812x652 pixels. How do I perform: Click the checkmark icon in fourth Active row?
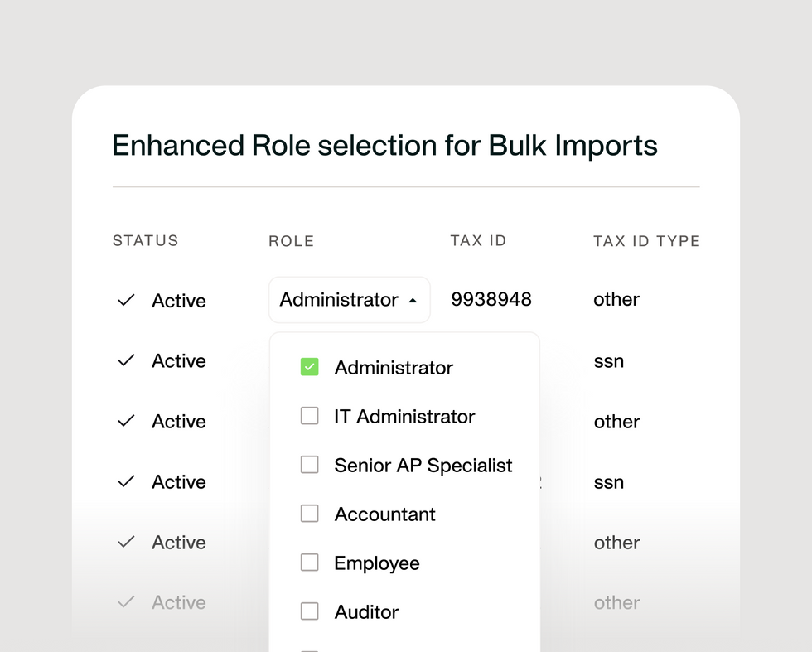(x=126, y=481)
